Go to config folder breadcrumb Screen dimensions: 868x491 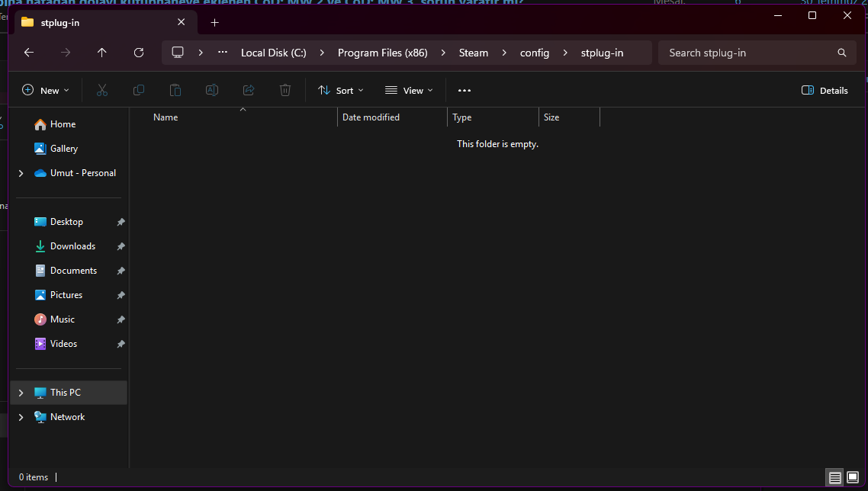[x=535, y=53]
